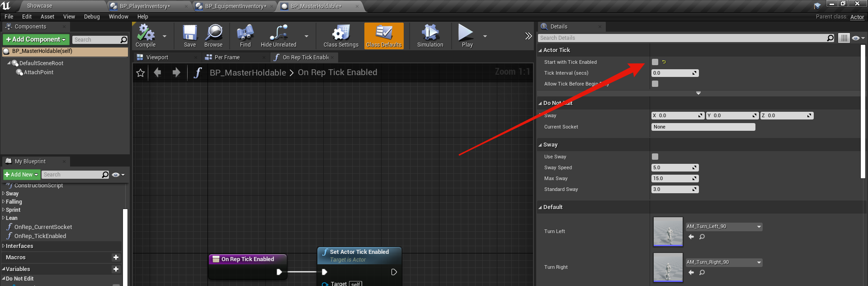
Task: Open Class Settings
Action: (x=341, y=36)
